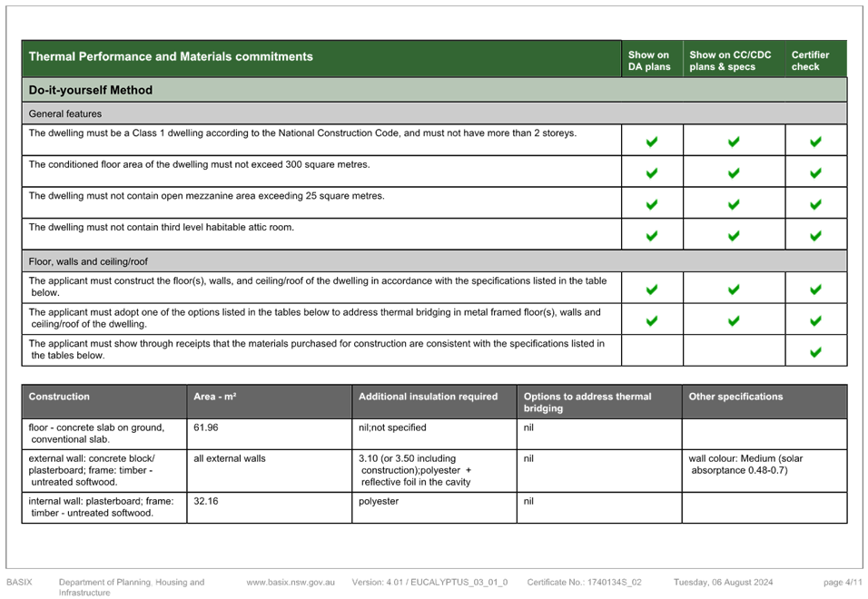Screen dimensions: 868x599
Task: Select DA plans tick for 'adopt one of the options' row
Action: (x=652, y=320)
